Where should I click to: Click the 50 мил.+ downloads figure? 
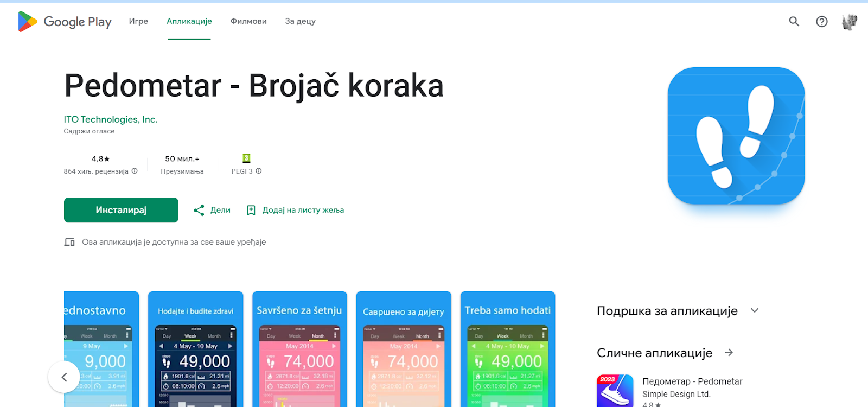(x=182, y=158)
